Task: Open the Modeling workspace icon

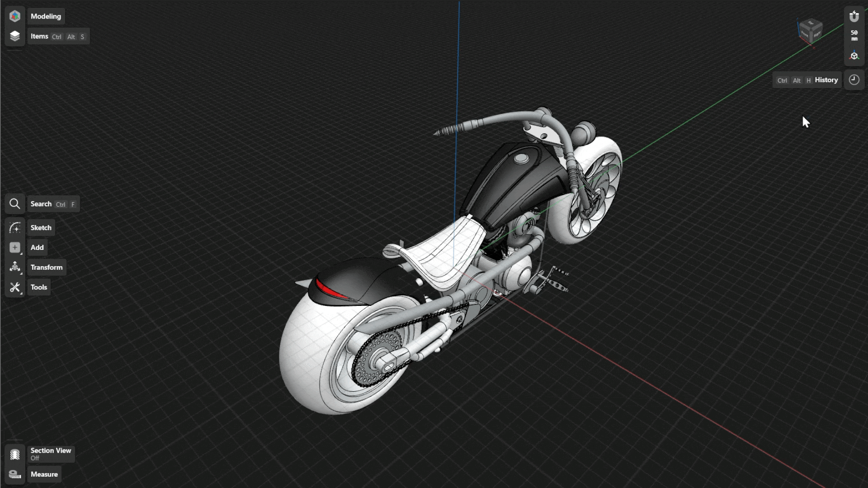Action: pyautogui.click(x=15, y=16)
